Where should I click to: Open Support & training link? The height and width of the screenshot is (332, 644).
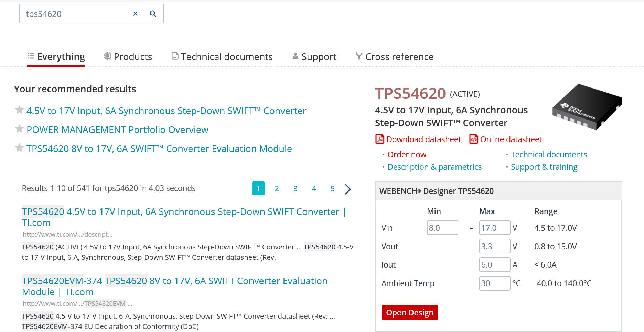tap(544, 167)
